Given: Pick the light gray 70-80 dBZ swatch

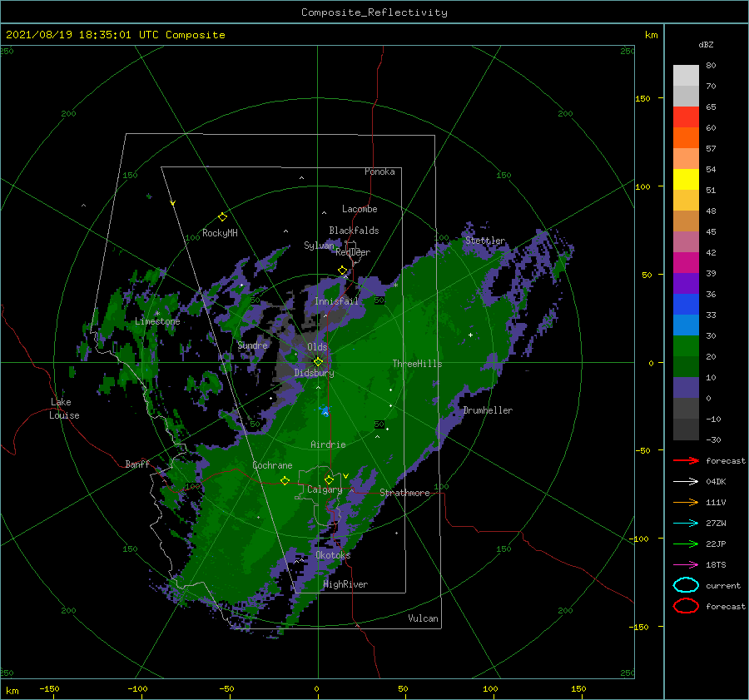Looking at the screenshot, I should [x=686, y=76].
